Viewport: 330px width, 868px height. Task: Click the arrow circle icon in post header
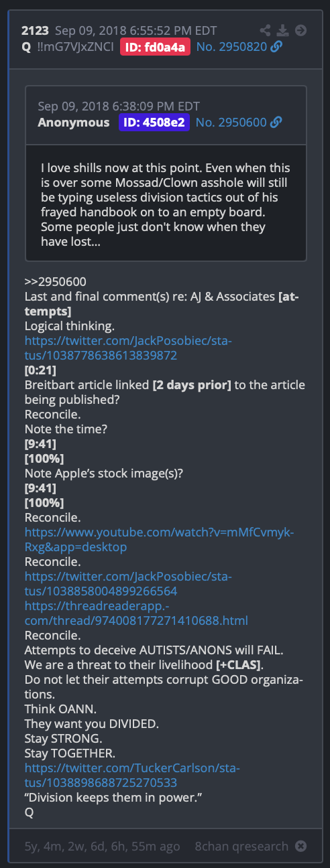click(x=300, y=30)
